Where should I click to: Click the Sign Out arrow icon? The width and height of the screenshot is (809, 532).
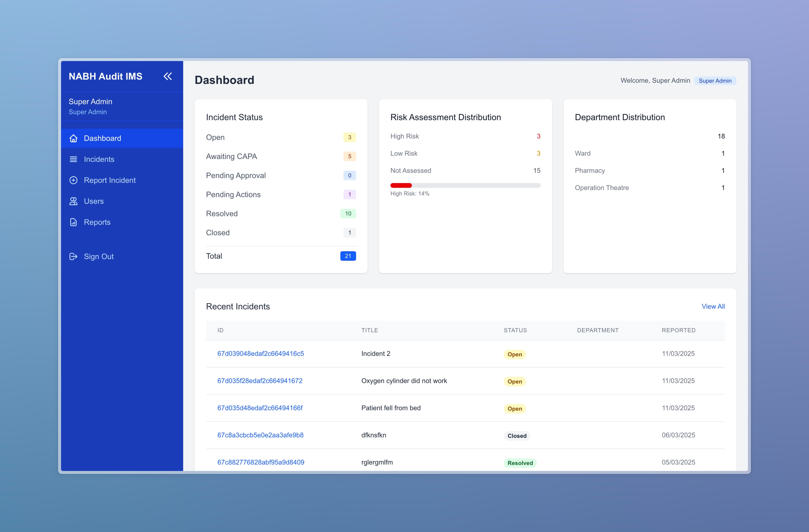point(74,256)
